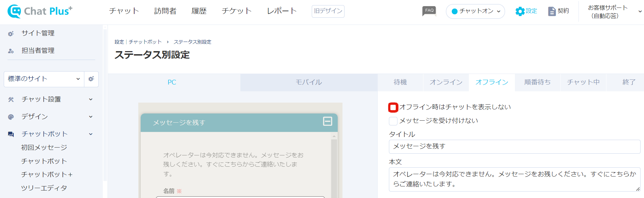Click the 担当者管理 person icon
This screenshot has width=644, height=198.
(x=11, y=51)
